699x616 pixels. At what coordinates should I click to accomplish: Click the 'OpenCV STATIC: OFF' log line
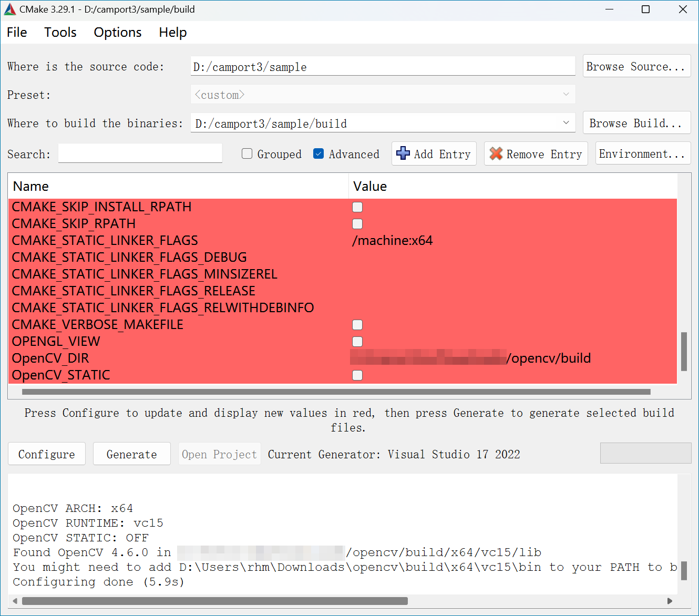point(80,538)
